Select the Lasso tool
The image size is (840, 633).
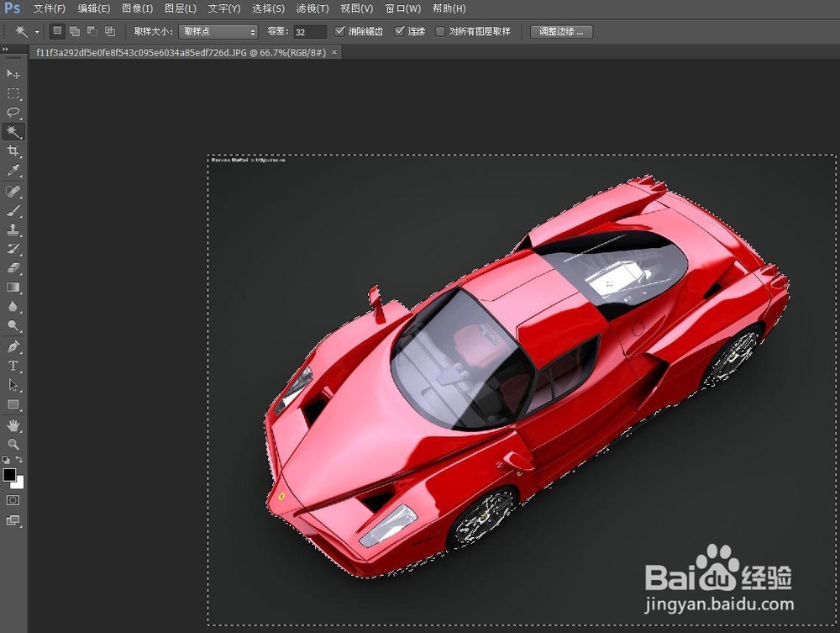coord(13,112)
